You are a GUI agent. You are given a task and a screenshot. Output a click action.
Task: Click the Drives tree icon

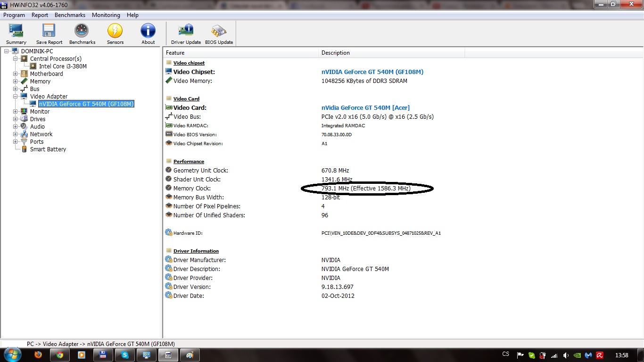24,119
